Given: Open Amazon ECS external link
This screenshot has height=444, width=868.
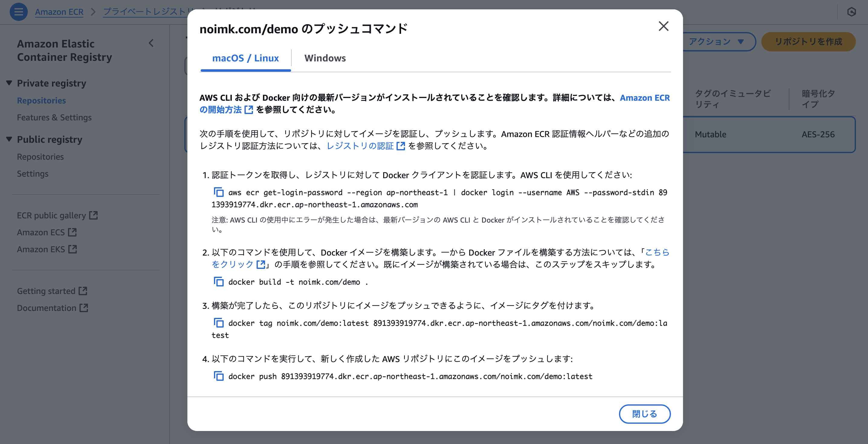Looking at the screenshot, I should click(47, 232).
